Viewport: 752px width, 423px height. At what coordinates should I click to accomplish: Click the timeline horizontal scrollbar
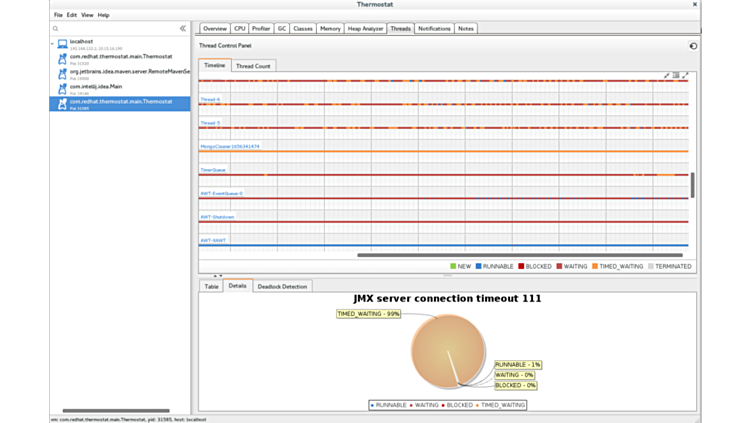pyautogui.click(x=520, y=255)
